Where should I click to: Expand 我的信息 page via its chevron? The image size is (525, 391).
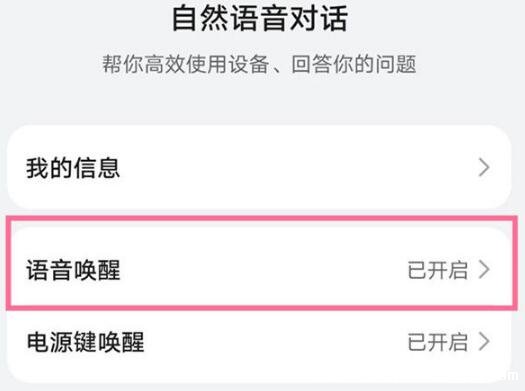[484, 168]
